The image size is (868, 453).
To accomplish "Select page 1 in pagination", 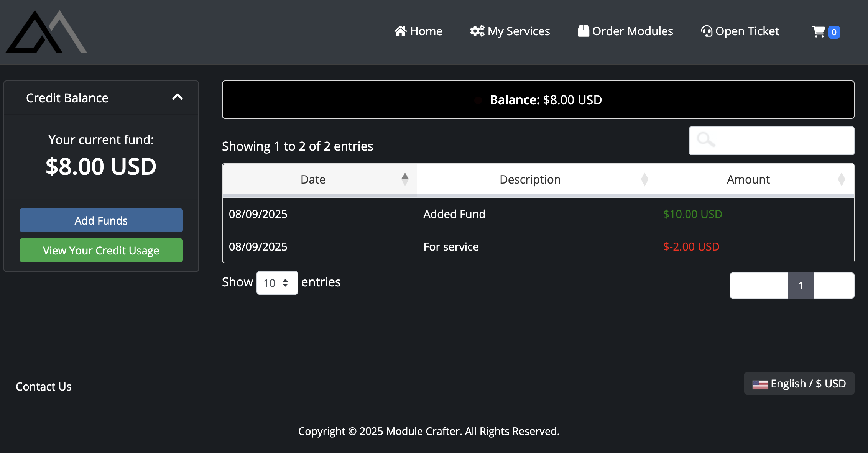I will pyautogui.click(x=801, y=286).
